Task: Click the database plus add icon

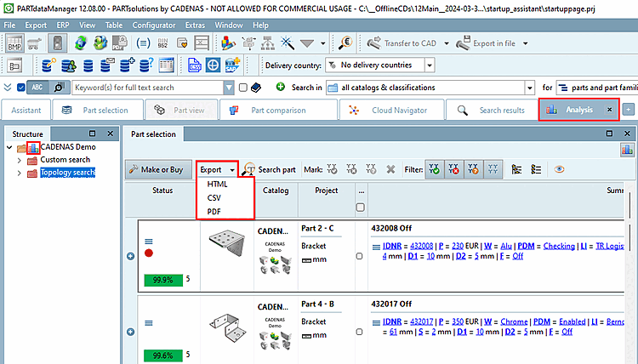Action: [127, 65]
